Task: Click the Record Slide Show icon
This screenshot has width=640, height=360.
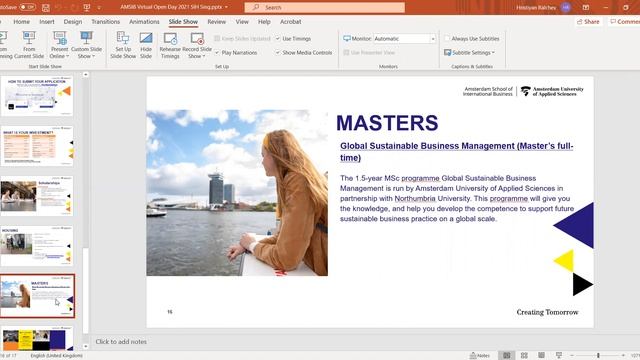Action: point(197,39)
